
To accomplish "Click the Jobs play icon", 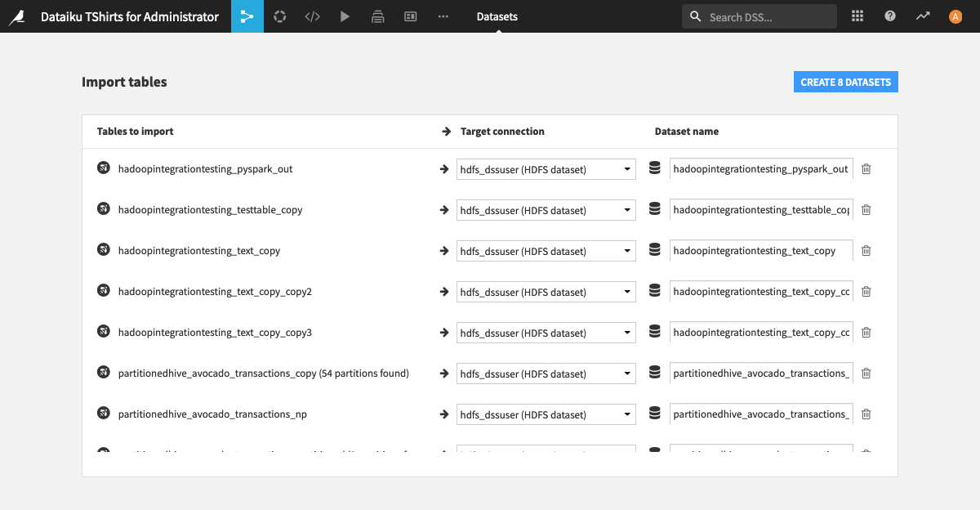I will 345,16.
